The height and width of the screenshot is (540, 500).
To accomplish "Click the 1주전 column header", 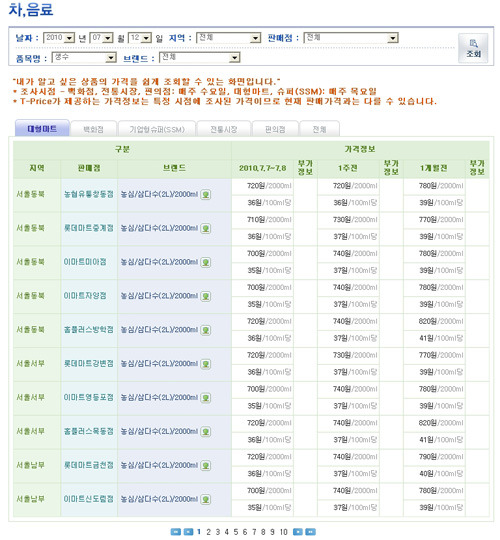I will pyautogui.click(x=348, y=168).
